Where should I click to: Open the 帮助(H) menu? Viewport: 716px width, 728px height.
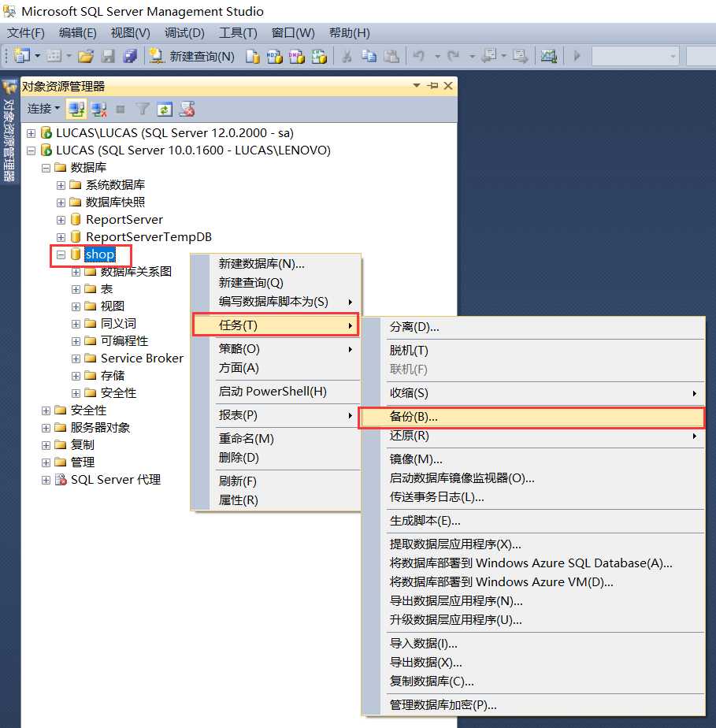pos(350,33)
